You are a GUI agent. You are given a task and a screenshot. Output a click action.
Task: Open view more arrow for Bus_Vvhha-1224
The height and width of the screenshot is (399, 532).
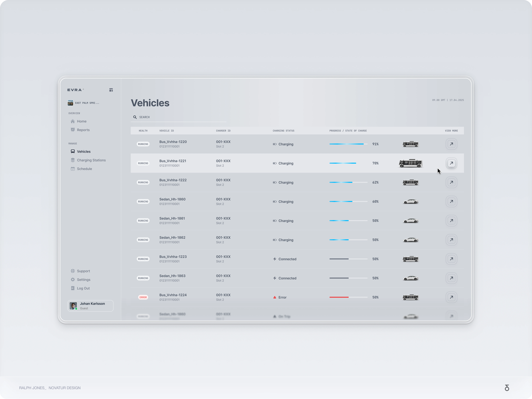(451, 297)
